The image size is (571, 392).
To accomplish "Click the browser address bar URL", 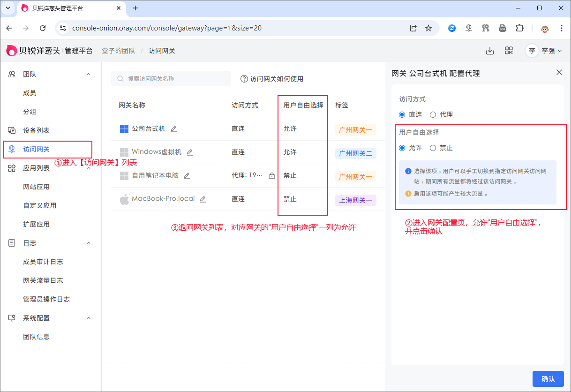I will pyautogui.click(x=167, y=28).
